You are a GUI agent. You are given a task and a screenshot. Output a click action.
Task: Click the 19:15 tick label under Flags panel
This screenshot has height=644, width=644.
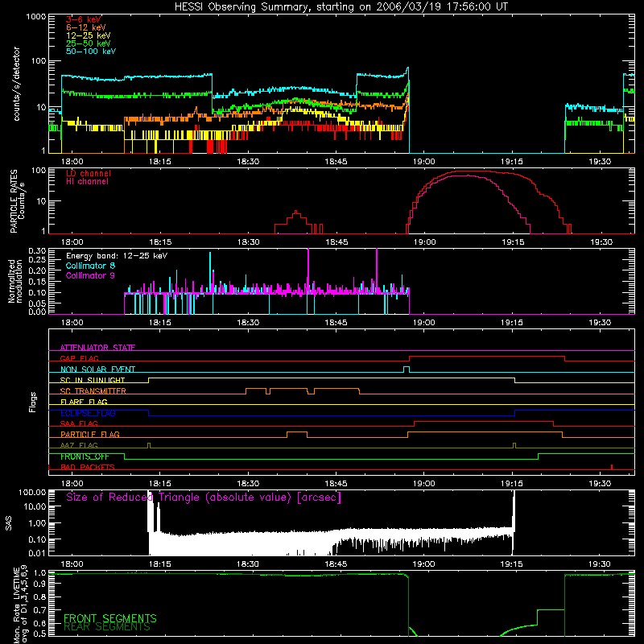pos(512,484)
